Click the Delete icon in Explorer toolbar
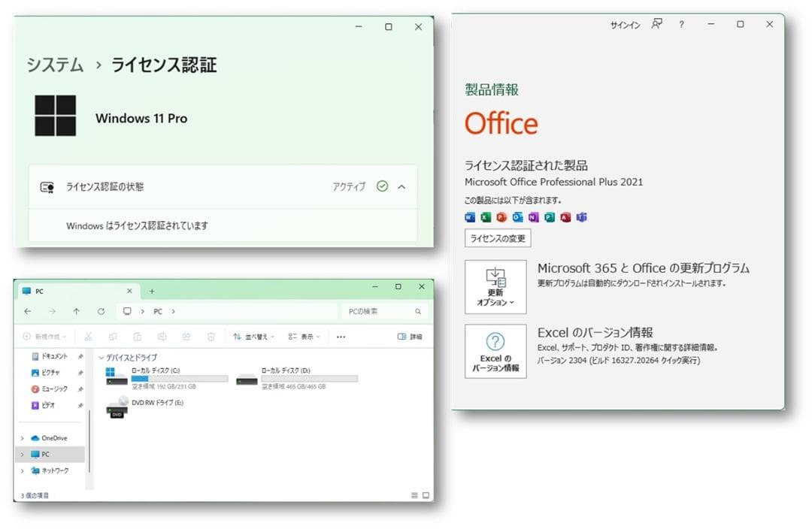812x529 pixels. point(212,337)
